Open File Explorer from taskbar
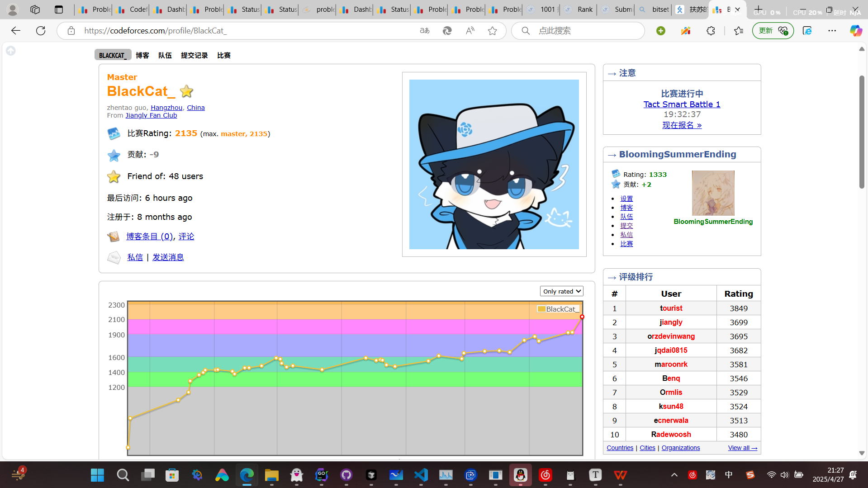The width and height of the screenshot is (868, 488). (271, 475)
